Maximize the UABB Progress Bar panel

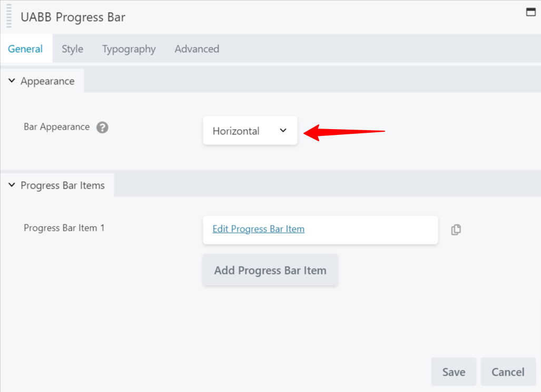coord(530,13)
